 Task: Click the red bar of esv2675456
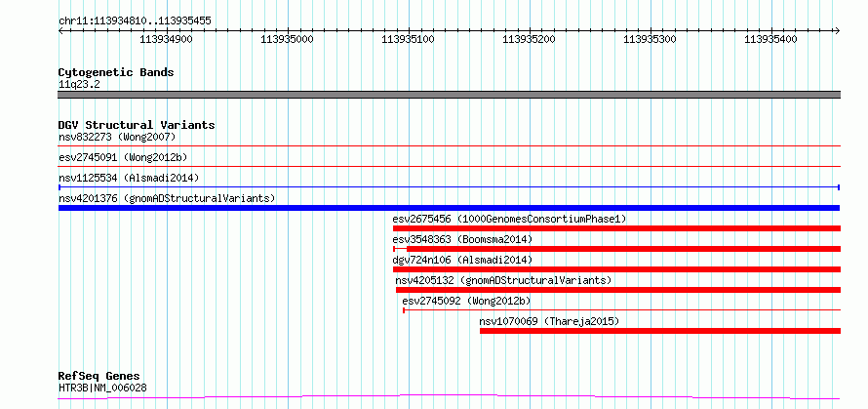click(x=616, y=228)
